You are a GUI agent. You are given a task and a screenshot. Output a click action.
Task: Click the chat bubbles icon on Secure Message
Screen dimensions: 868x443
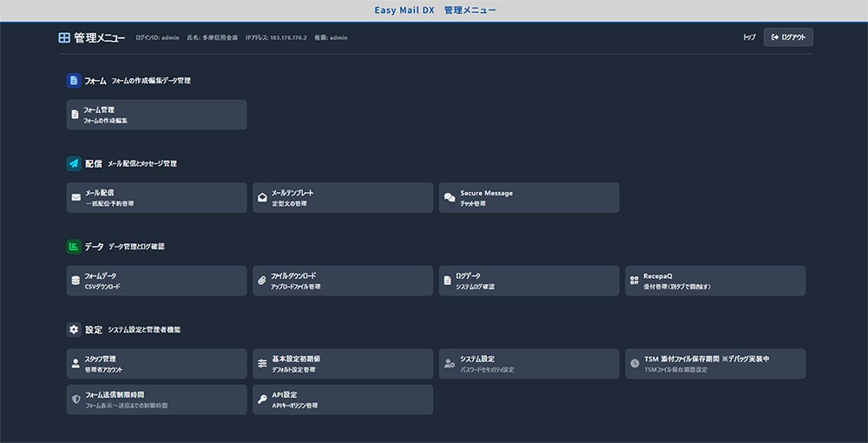click(449, 198)
